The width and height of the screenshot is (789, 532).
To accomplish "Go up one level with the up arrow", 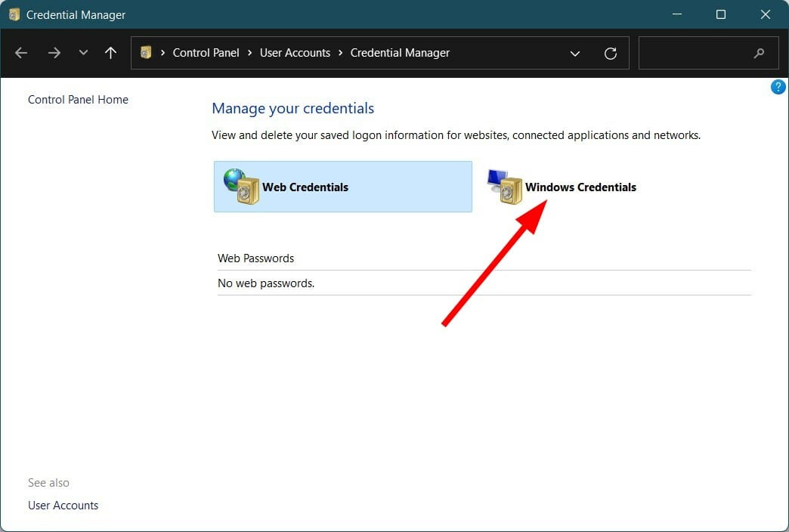I will 110,53.
